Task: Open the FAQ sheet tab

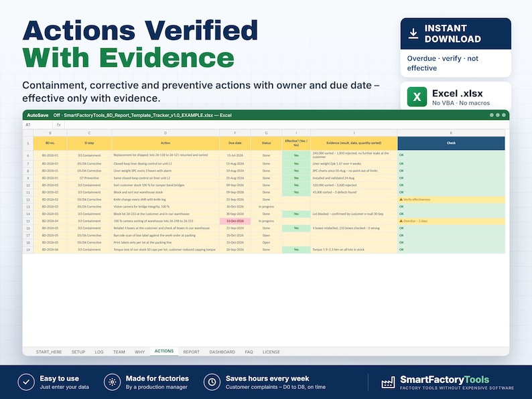Action: tap(249, 352)
